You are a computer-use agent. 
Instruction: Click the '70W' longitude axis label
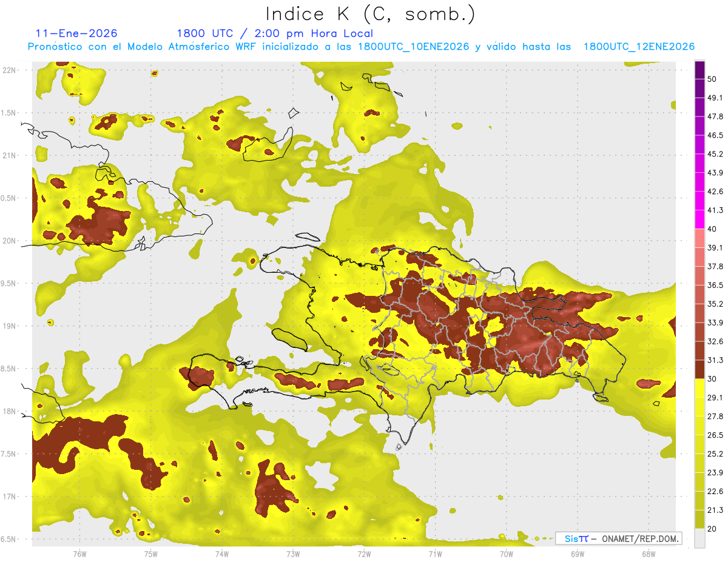506,554
